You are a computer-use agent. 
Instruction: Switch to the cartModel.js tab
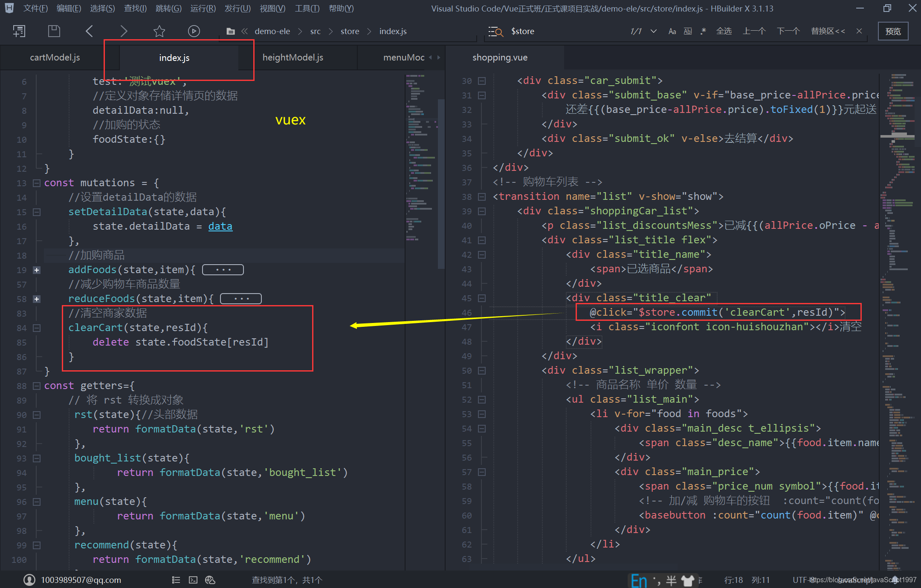coord(55,58)
